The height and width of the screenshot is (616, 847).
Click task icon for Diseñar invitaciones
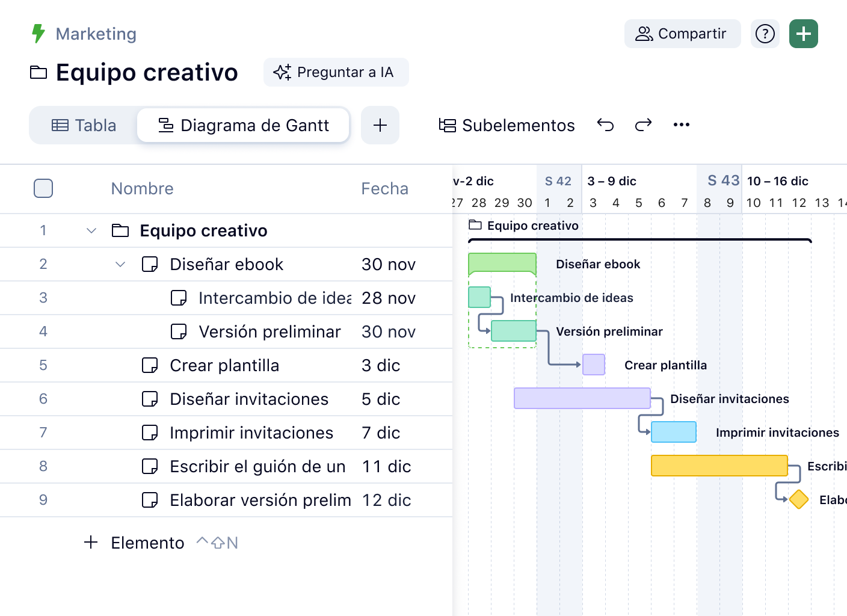coord(150,399)
